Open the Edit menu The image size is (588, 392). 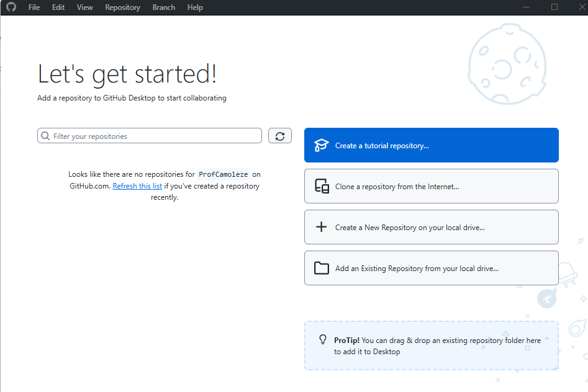point(58,7)
